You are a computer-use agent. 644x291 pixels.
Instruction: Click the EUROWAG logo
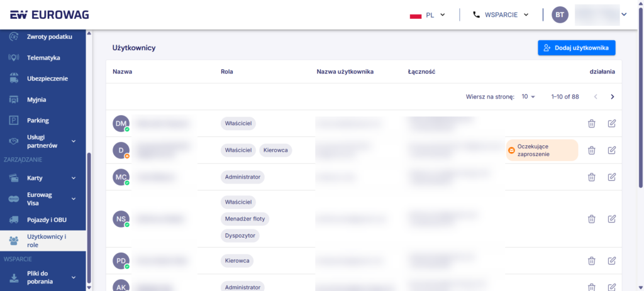pyautogui.click(x=49, y=15)
